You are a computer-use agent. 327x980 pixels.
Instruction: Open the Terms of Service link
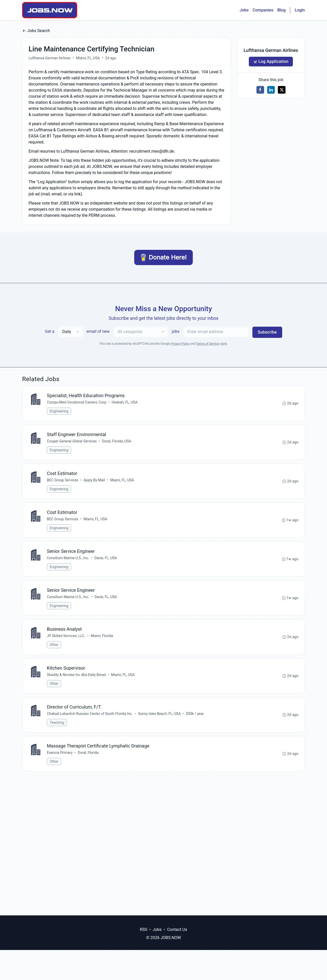coord(208,343)
